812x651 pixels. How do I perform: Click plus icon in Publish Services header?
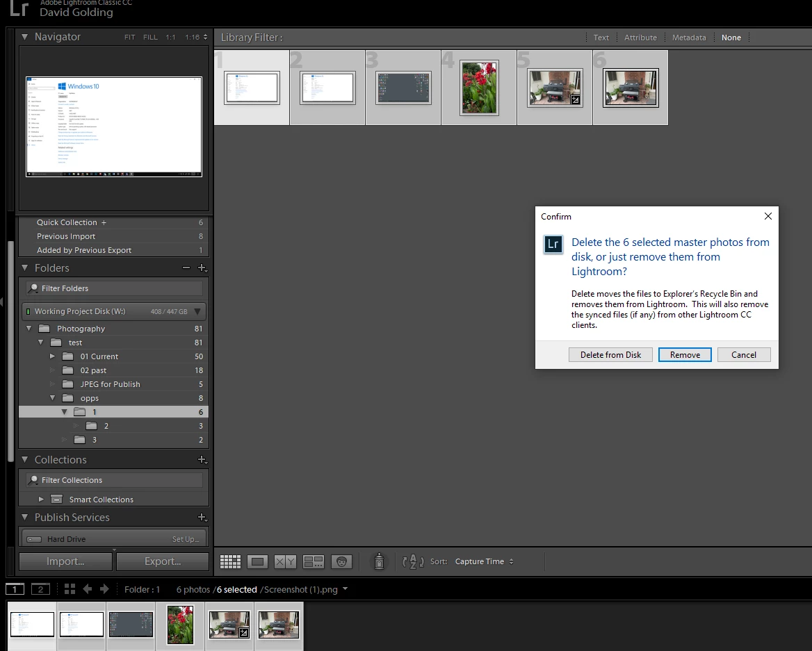202,517
